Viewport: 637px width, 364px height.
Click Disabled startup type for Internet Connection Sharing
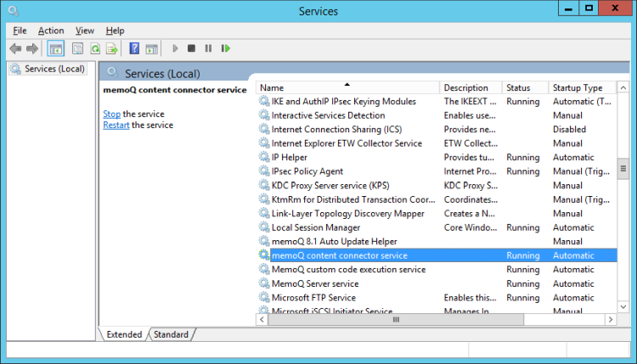click(x=569, y=130)
